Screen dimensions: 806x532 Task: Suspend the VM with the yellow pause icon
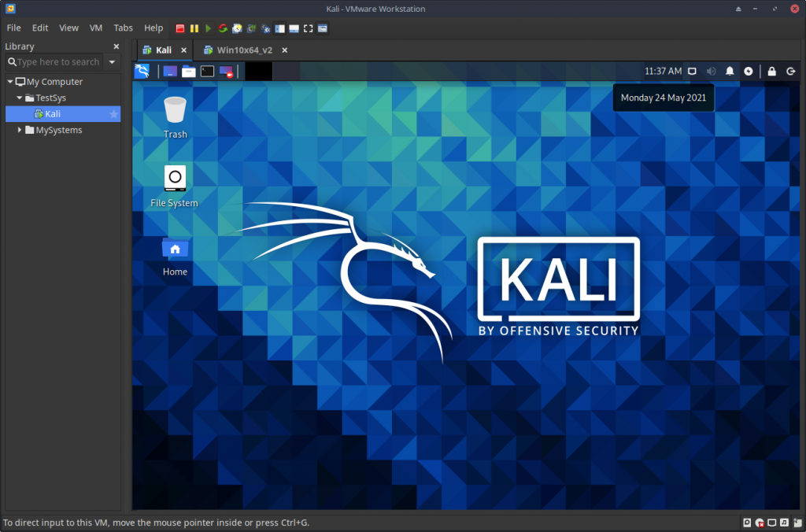[x=194, y=28]
